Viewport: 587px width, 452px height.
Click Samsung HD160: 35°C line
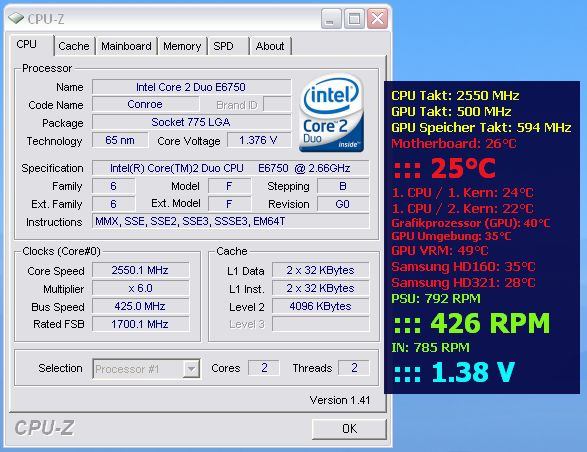(x=463, y=267)
